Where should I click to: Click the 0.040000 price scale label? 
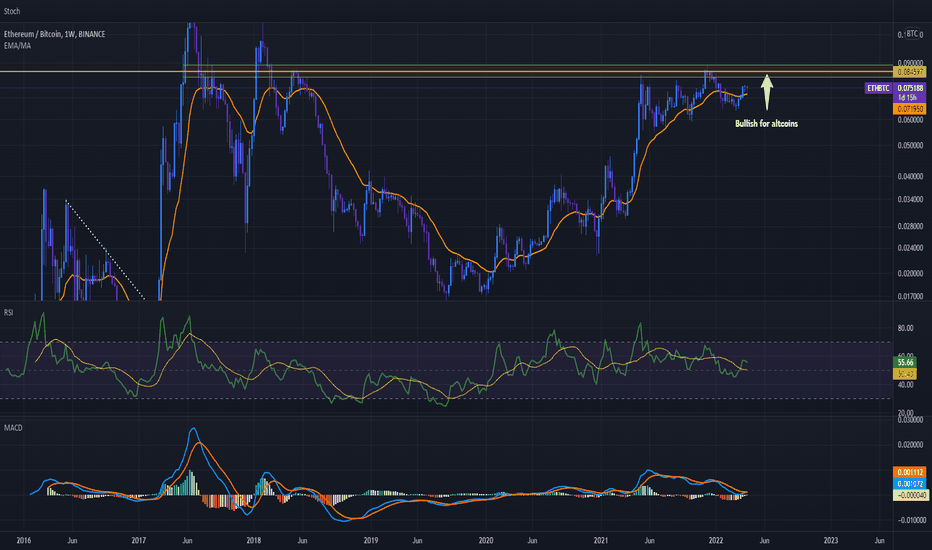coord(910,177)
